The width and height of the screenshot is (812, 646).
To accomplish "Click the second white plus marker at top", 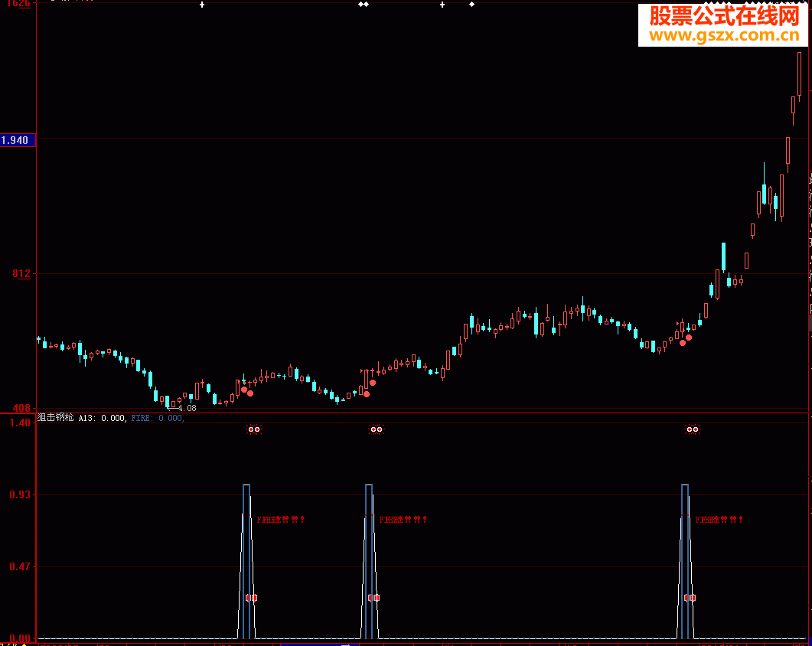I will (442, 5).
